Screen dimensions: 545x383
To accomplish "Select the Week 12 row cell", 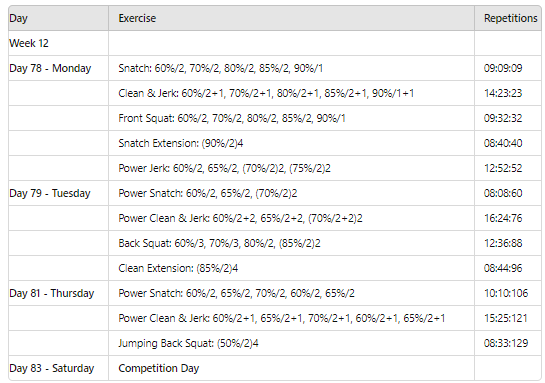I will 58,43.
